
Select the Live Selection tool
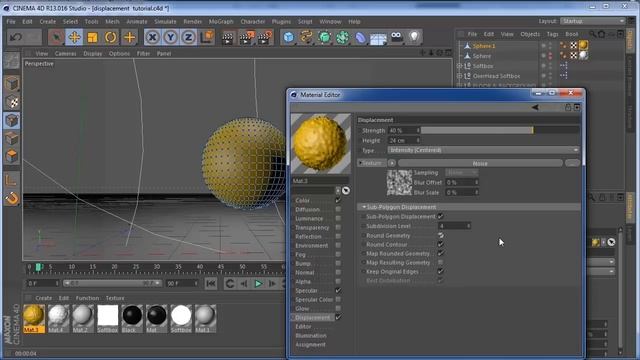[x=56, y=38]
